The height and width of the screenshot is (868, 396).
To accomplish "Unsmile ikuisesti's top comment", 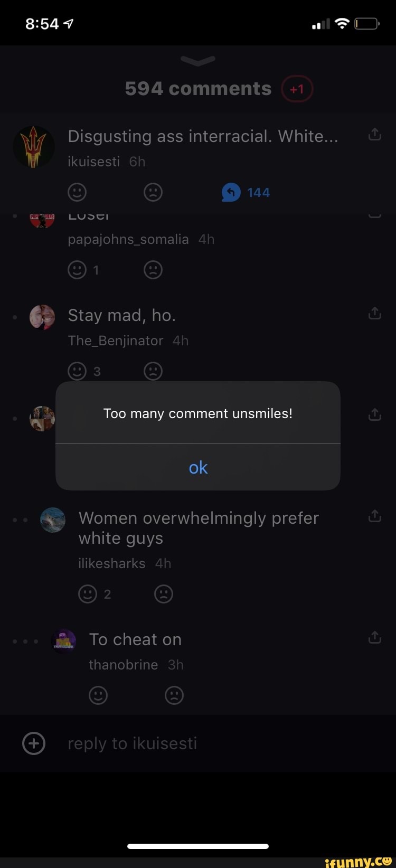I will pos(153,192).
